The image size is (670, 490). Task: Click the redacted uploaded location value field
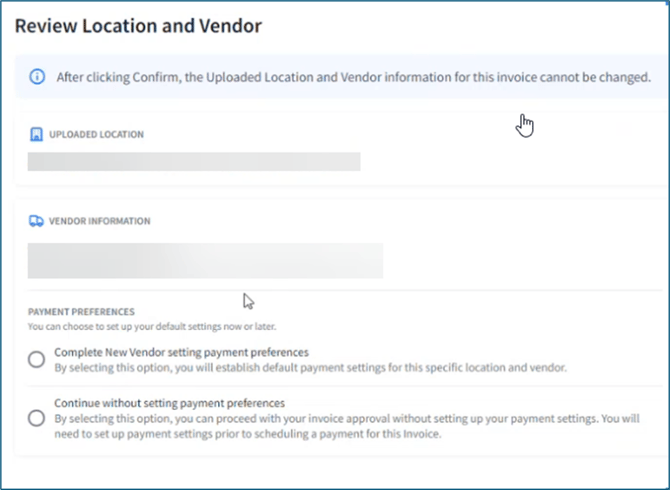click(193, 162)
